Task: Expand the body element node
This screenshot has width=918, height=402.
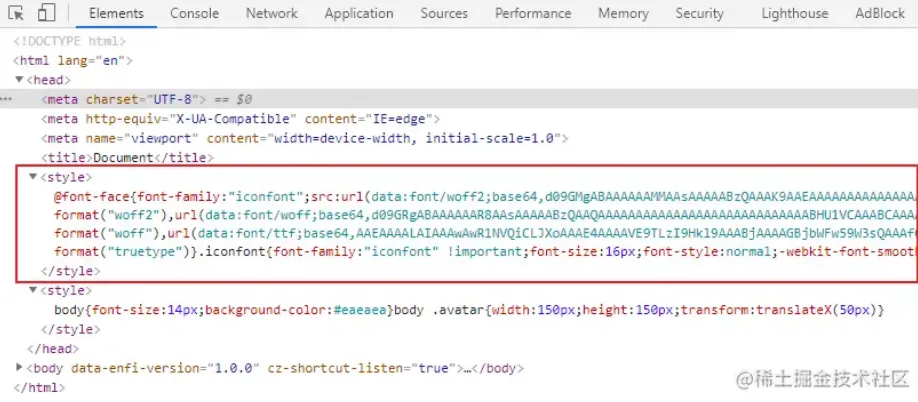Action: tap(19, 368)
